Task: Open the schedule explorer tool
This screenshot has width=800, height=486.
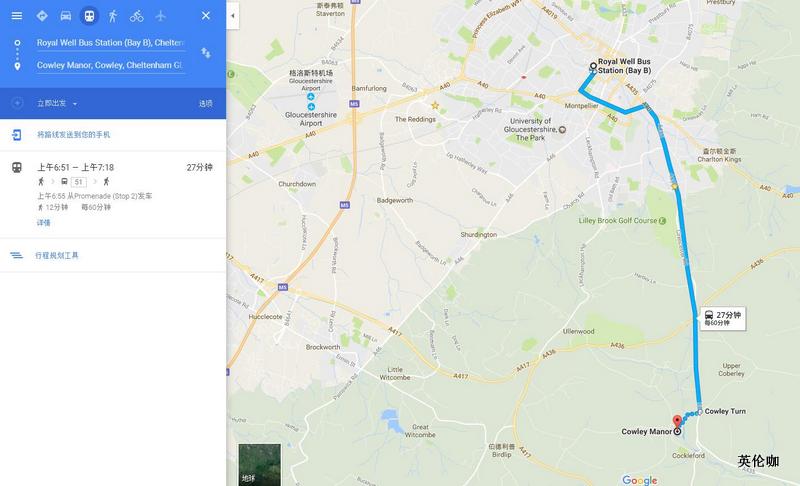Action: [57, 255]
